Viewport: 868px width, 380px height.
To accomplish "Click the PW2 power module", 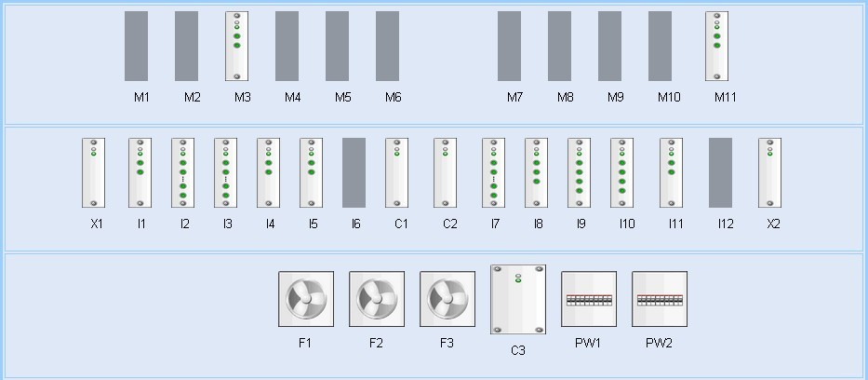I will (660, 299).
